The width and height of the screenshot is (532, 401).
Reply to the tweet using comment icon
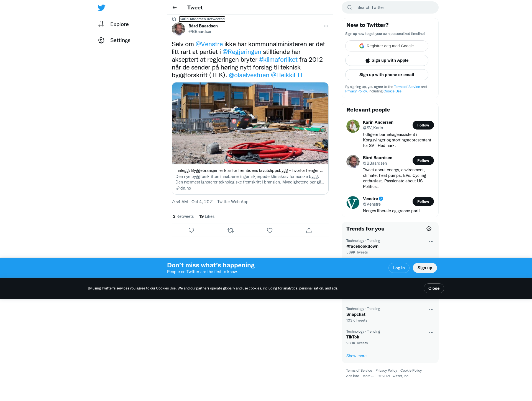191,230
